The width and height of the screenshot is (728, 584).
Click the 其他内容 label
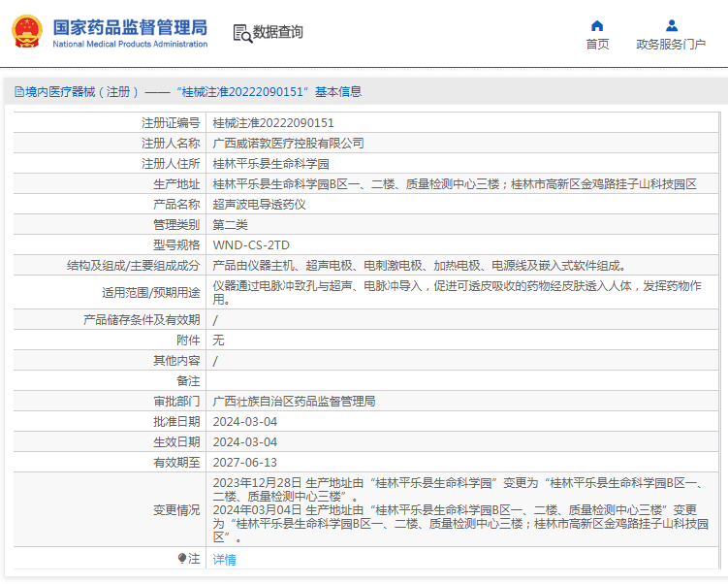tap(176, 361)
